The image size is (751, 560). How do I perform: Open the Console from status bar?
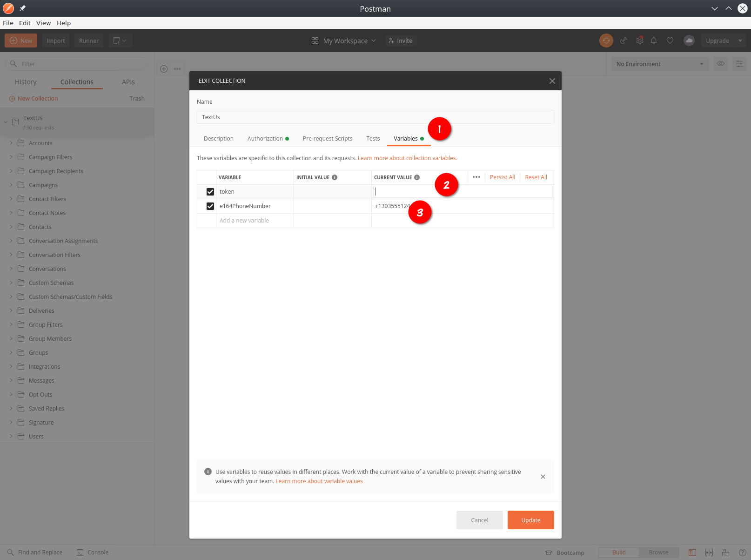point(93,553)
